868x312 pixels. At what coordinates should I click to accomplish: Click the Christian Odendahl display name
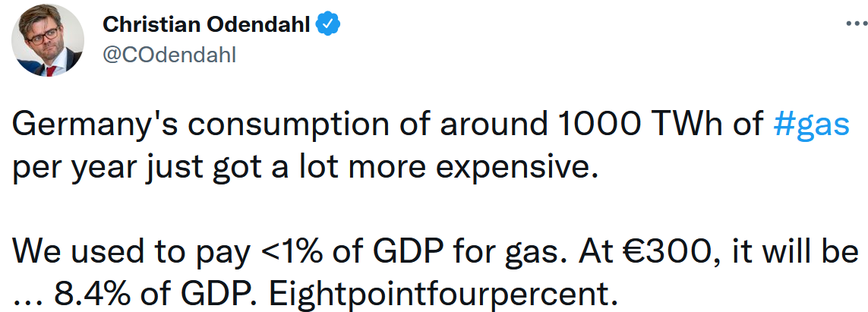click(x=206, y=24)
